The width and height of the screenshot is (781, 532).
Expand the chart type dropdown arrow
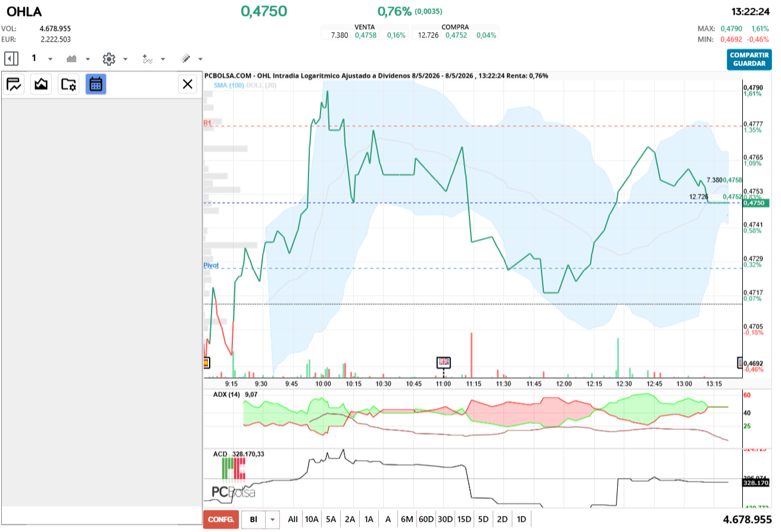point(88,59)
